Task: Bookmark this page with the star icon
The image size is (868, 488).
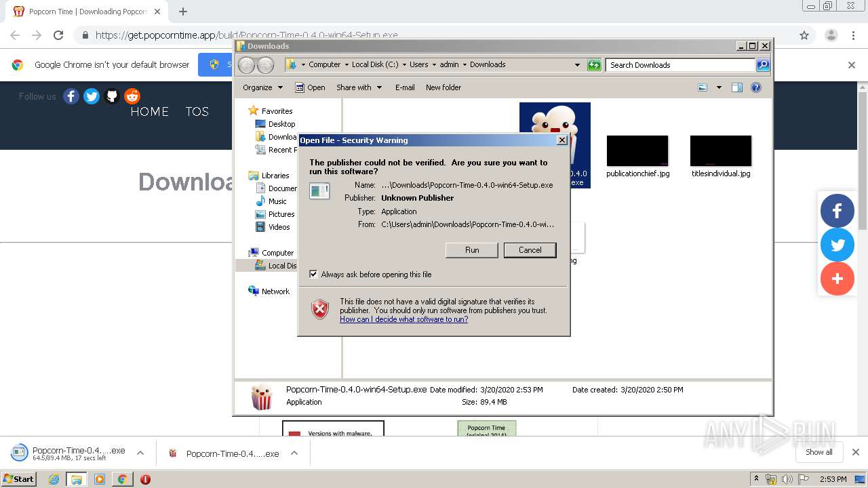Action: tap(804, 35)
